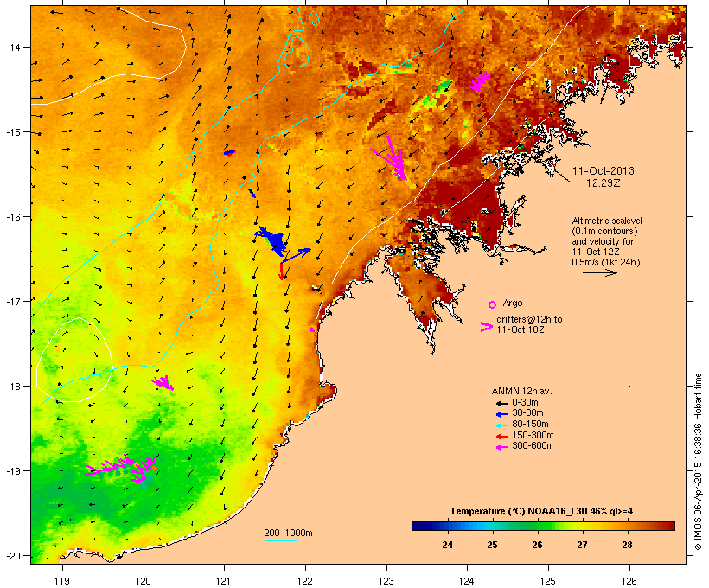Viewport: 709px width, 588px height.
Task: Click the 'Temperature (°C) NOAA16_L3U' title
Action: point(519,511)
